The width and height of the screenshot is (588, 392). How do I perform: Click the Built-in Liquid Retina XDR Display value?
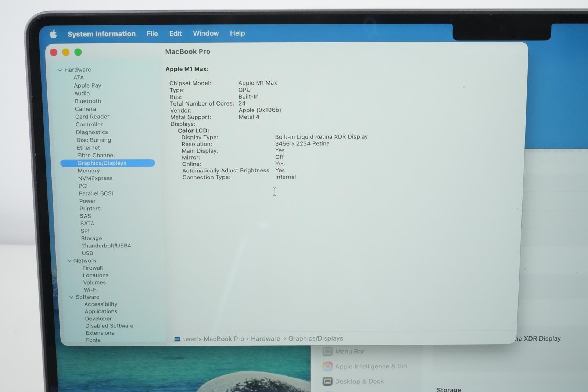pos(321,137)
